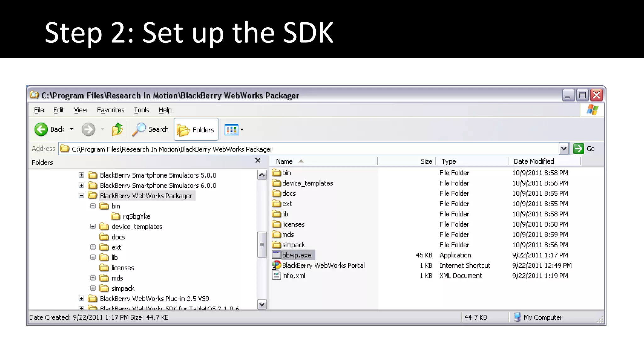The image size is (644, 362).
Task: Open the Back history dropdown arrow
Action: pyautogui.click(x=72, y=129)
